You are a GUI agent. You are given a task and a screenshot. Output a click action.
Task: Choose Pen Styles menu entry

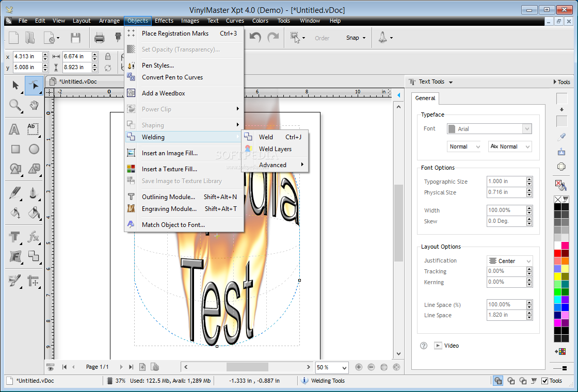(x=184, y=65)
